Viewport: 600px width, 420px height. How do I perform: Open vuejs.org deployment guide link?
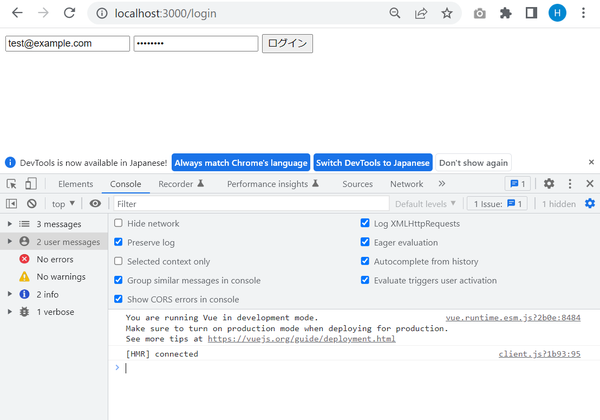[x=302, y=339]
